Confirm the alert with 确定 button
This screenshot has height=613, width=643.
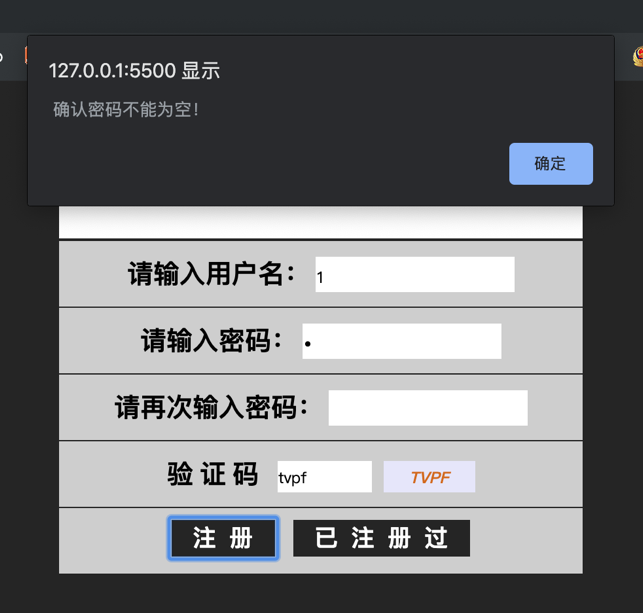click(551, 164)
